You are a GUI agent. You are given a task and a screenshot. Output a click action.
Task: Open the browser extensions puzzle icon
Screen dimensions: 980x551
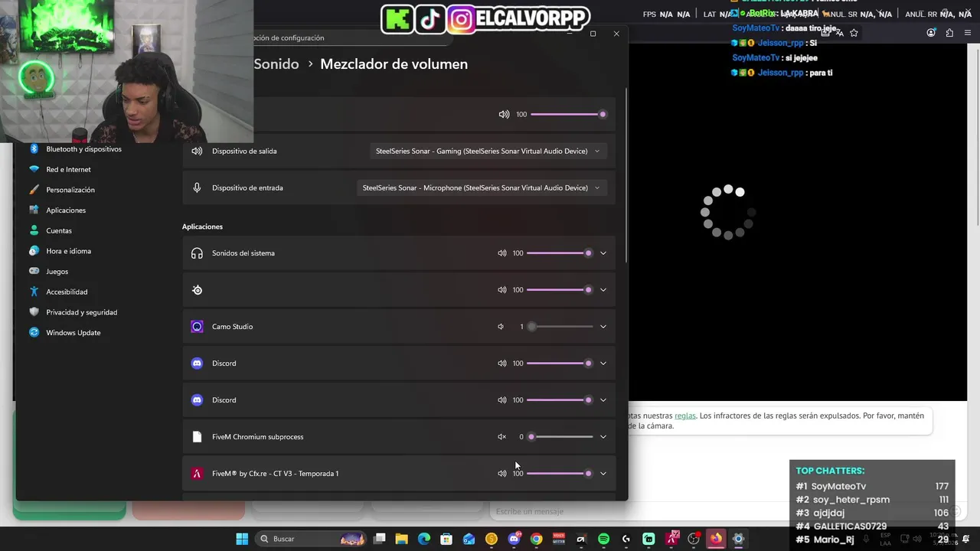click(x=949, y=33)
